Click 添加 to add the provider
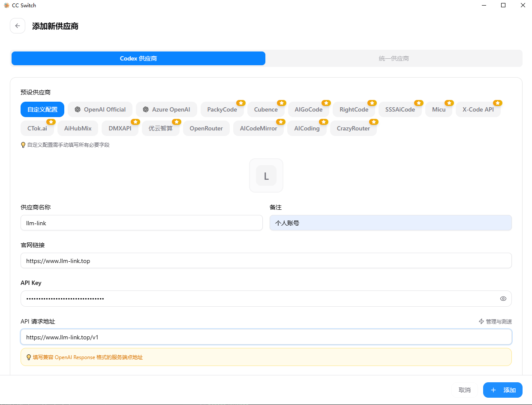This screenshot has height=405, width=532. coord(503,390)
